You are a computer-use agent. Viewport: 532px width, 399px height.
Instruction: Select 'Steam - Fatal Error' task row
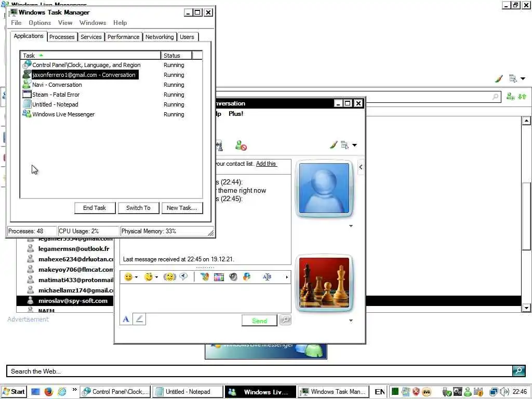point(112,95)
